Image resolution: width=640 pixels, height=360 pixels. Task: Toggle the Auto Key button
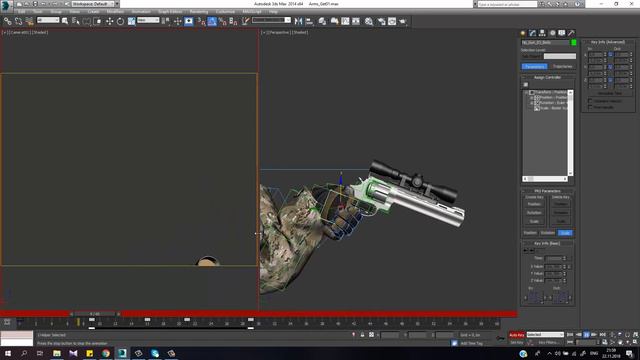click(x=517, y=335)
